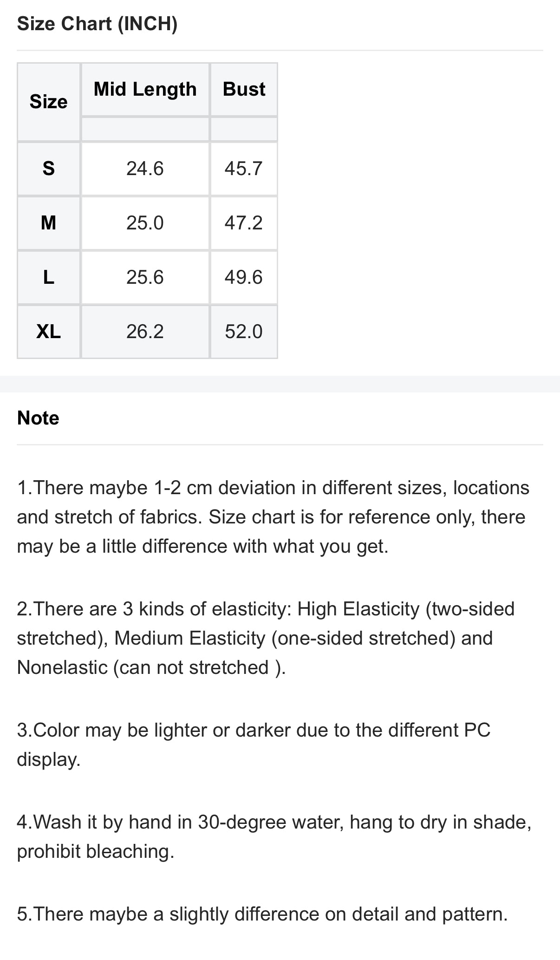Click the 25.0 mid length cell
The height and width of the screenshot is (960, 560).
coord(145,223)
